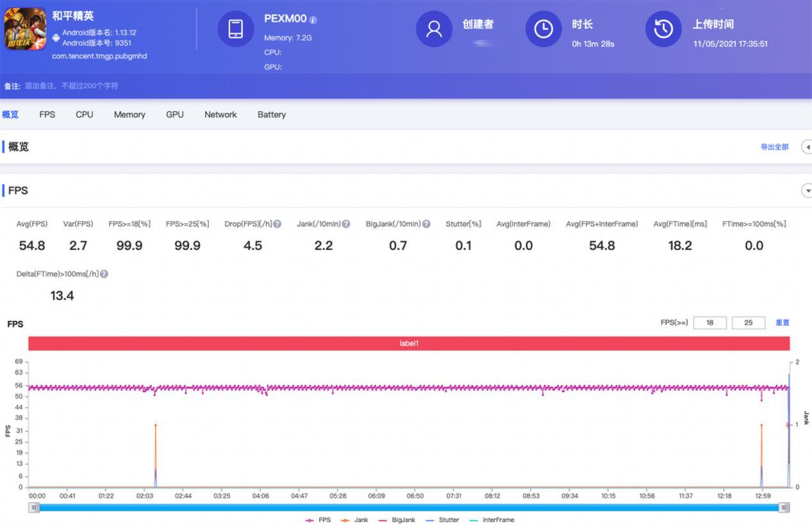Switch to the GPU tab
812x526 pixels.
click(x=175, y=115)
